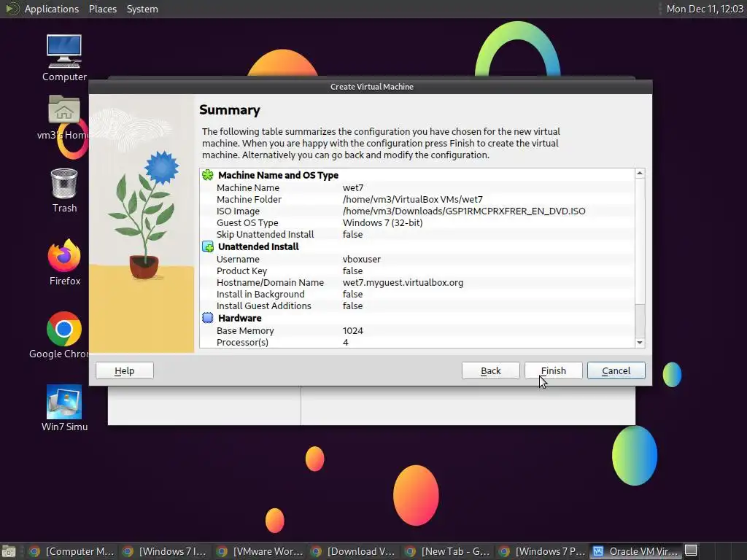Launch Firefox from the desktop
The width and height of the screenshot is (747, 560).
point(64,262)
